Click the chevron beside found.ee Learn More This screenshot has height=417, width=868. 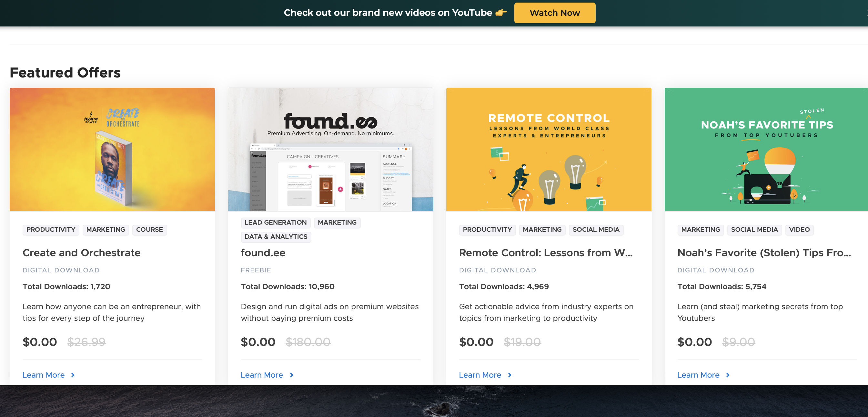tap(292, 375)
